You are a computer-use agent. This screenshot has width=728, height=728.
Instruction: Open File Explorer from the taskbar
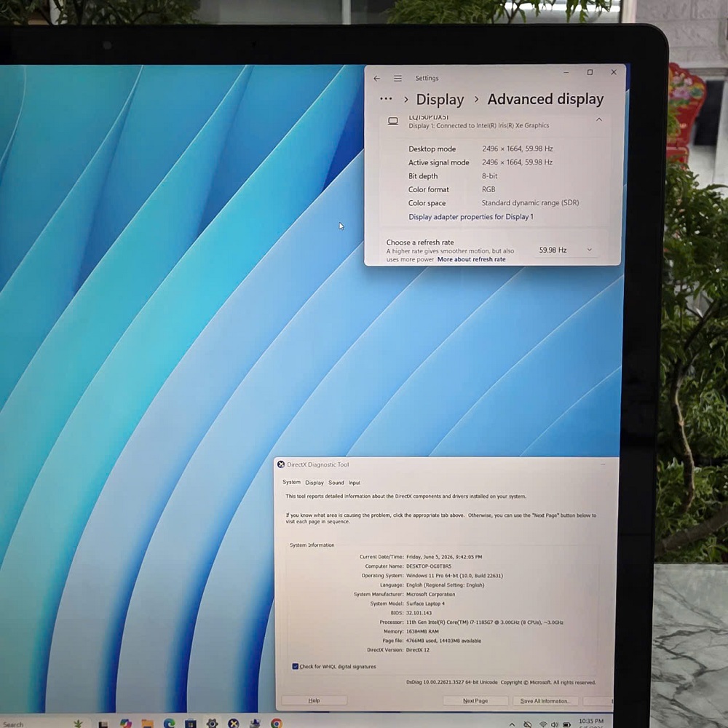click(147, 724)
